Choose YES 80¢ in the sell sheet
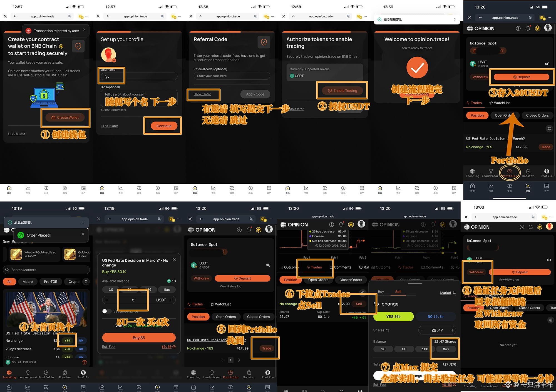 click(393, 316)
